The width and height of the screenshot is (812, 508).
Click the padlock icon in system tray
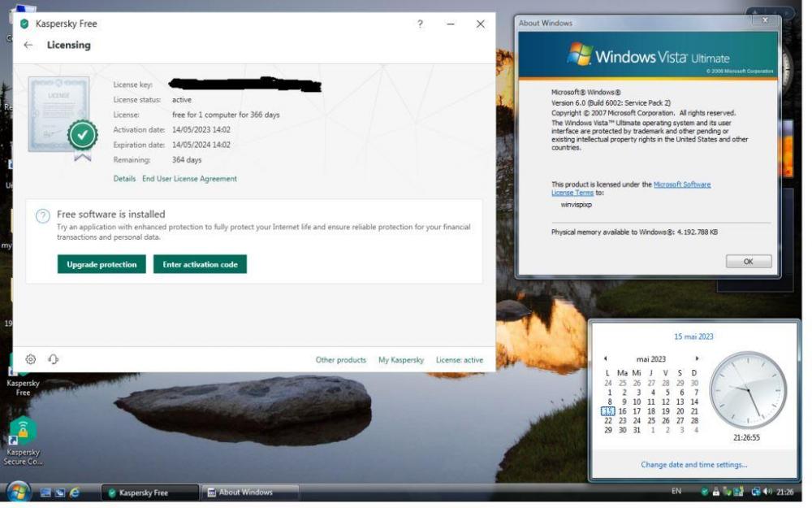(715, 492)
